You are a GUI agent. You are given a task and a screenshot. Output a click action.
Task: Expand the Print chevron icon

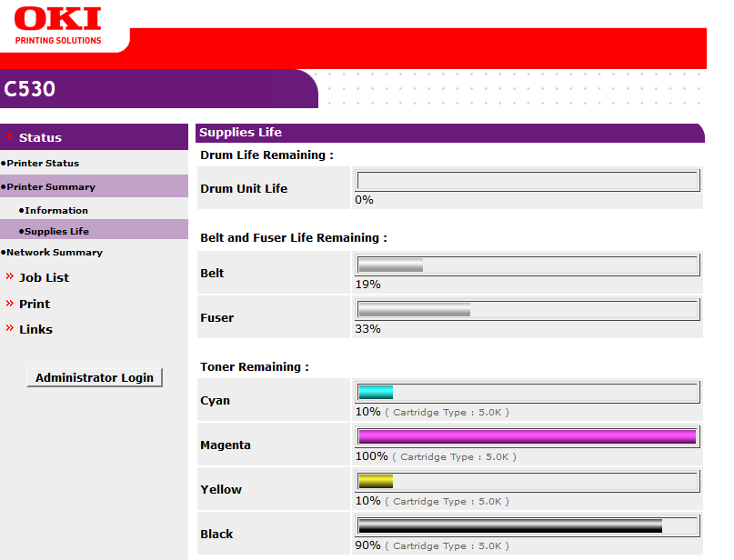pyautogui.click(x=9, y=303)
